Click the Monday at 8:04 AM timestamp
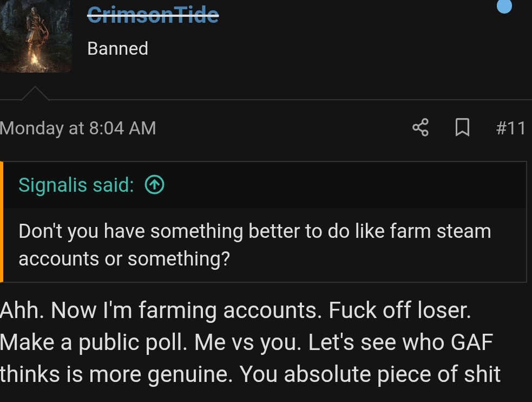 [x=78, y=128]
